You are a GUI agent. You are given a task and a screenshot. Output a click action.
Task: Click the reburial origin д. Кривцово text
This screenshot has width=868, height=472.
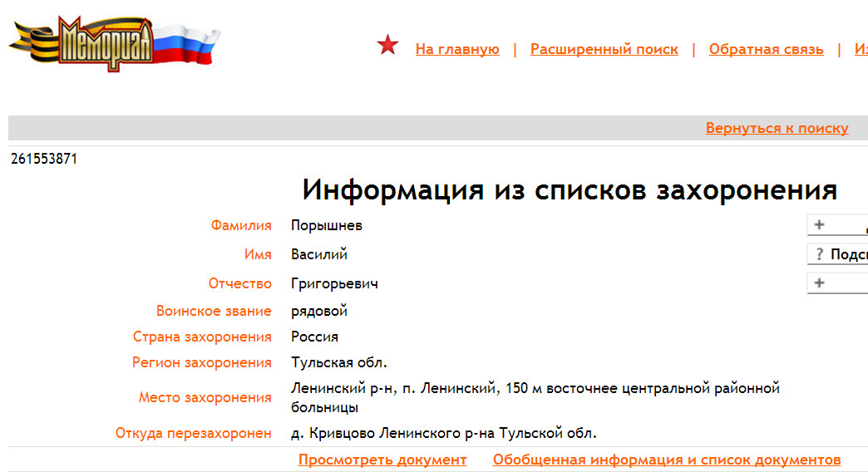point(443,433)
